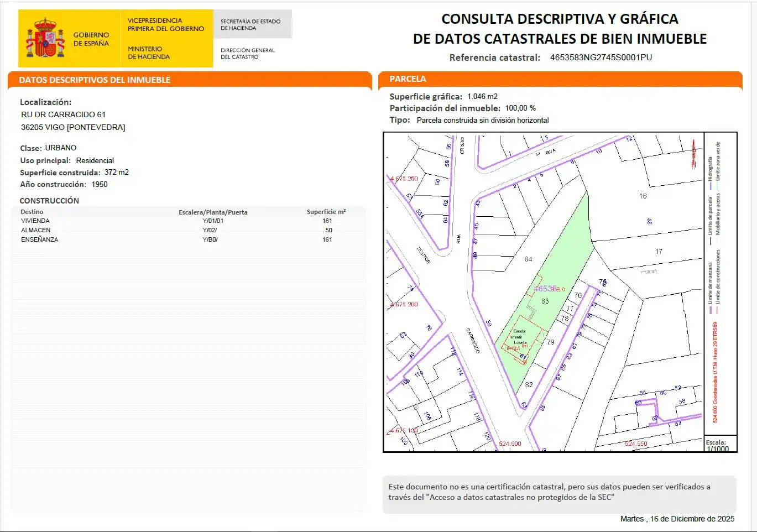Click "VICEPRESIDENCIA PRIMERA DEL GOBIERNO" header text
Screen dimensions: 757x532
(x=166, y=25)
